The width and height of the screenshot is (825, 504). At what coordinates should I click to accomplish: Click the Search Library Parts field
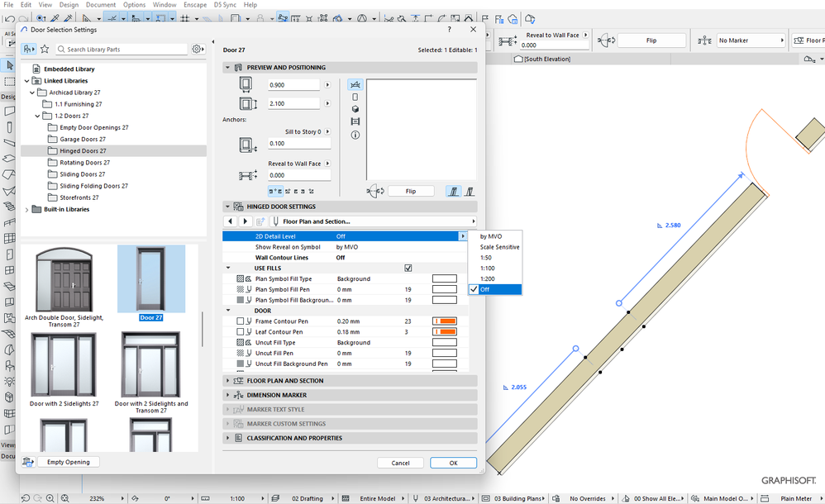pyautogui.click(x=122, y=49)
